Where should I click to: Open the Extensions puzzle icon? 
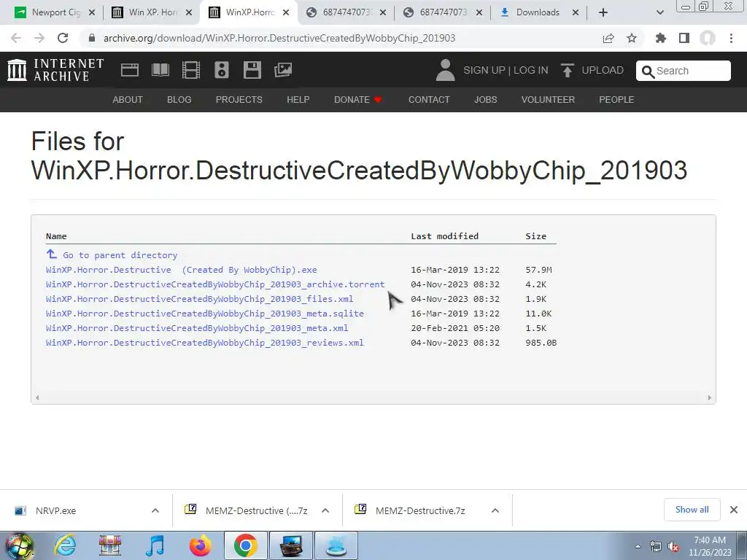661,38
